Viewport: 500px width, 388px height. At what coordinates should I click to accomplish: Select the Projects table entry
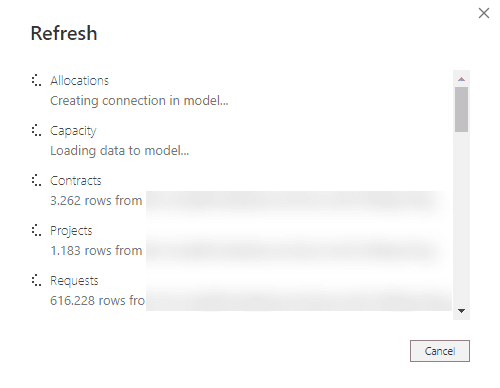(71, 231)
